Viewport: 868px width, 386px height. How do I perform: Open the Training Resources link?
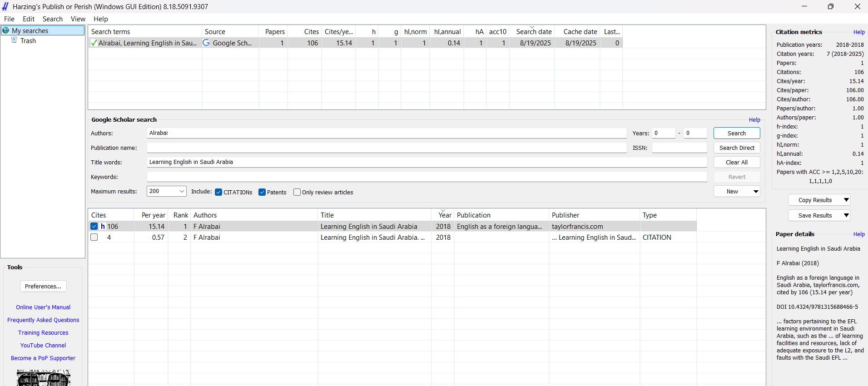[43, 332]
